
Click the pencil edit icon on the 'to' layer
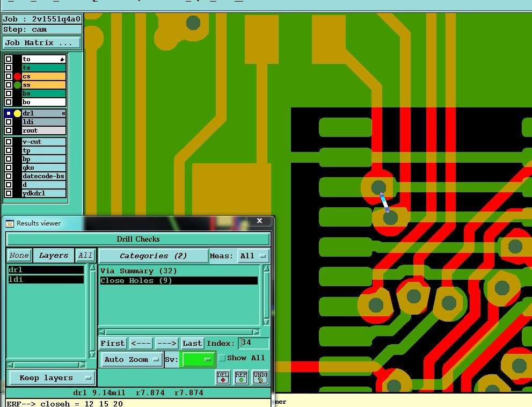tap(62, 60)
